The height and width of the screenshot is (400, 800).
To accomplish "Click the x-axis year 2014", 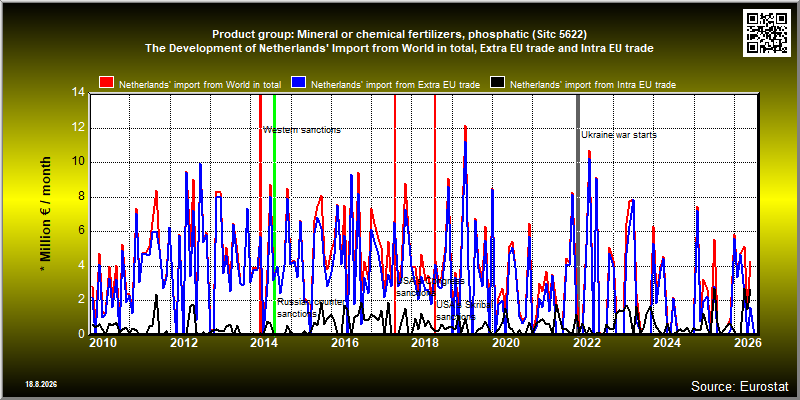I will (x=264, y=343).
